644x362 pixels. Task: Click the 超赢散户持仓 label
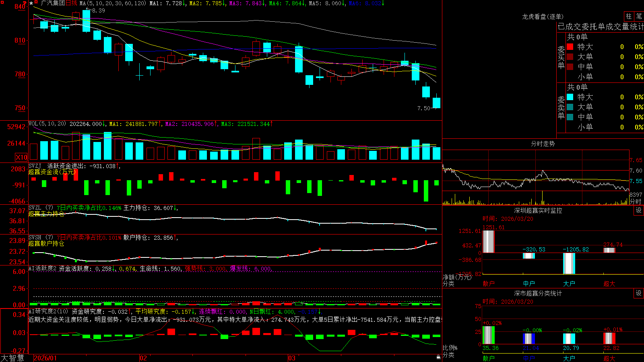click(46, 243)
